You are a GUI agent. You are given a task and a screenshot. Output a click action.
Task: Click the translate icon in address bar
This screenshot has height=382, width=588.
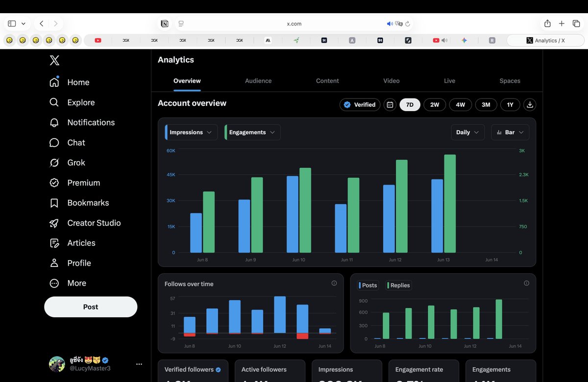(x=399, y=24)
